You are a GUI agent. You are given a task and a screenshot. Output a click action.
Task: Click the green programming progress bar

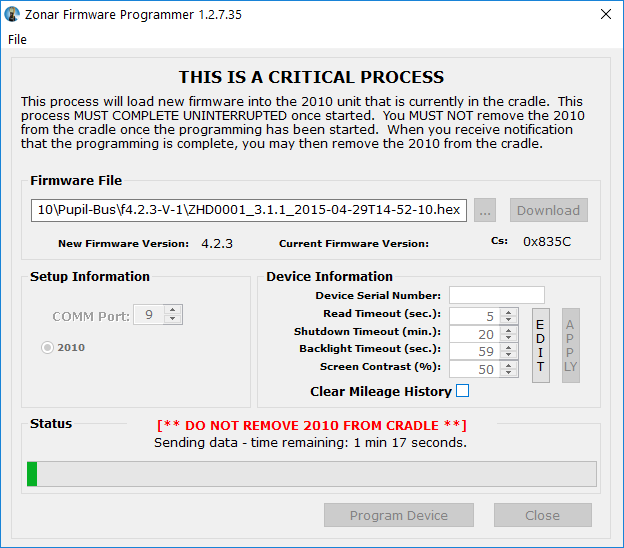pos(312,474)
